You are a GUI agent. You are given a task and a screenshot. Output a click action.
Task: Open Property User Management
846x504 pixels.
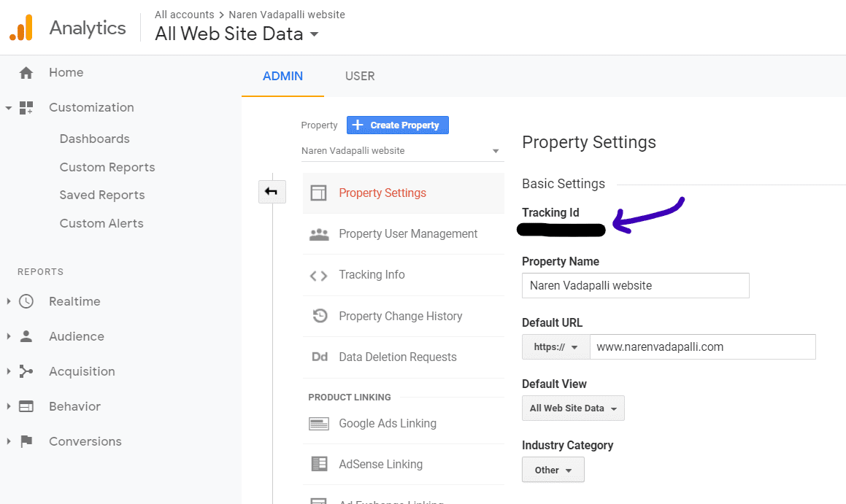404,234
